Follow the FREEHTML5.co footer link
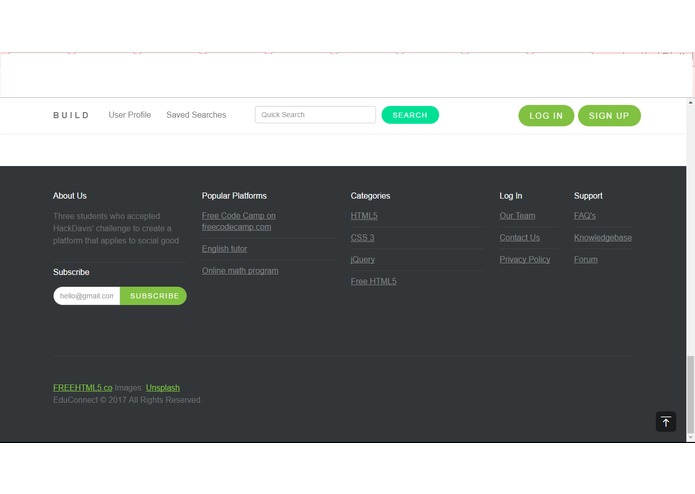 coord(82,388)
